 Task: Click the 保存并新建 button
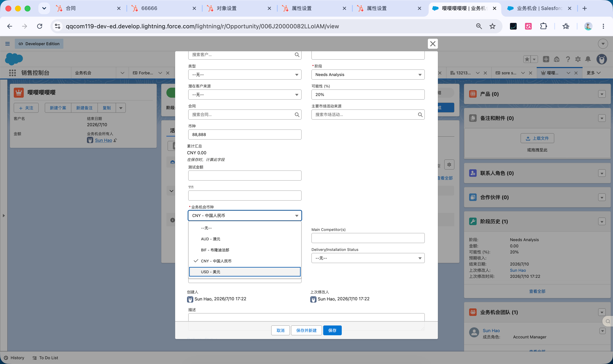click(x=306, y=330)
